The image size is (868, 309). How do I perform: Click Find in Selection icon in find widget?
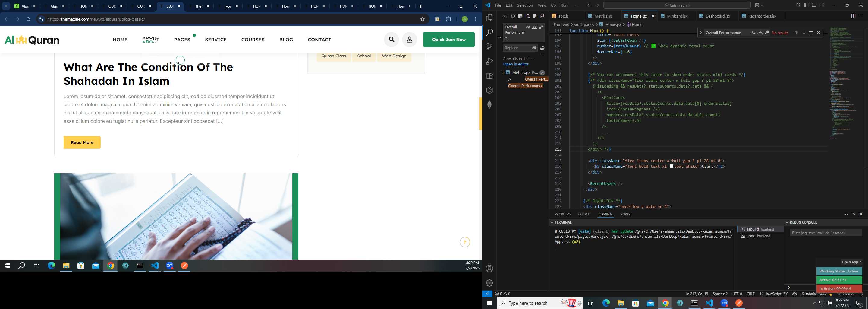pos(811,33)
